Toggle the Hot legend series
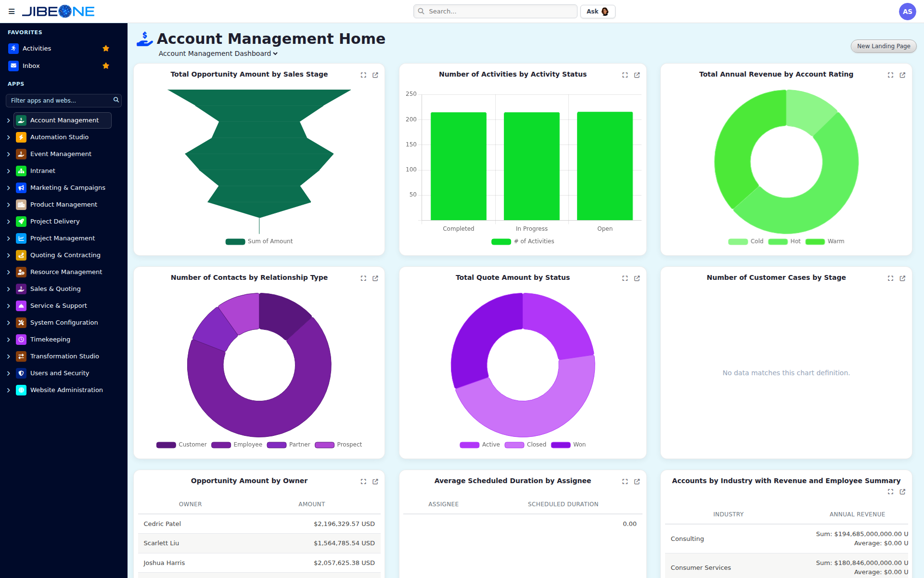 [x=784, y=241]
